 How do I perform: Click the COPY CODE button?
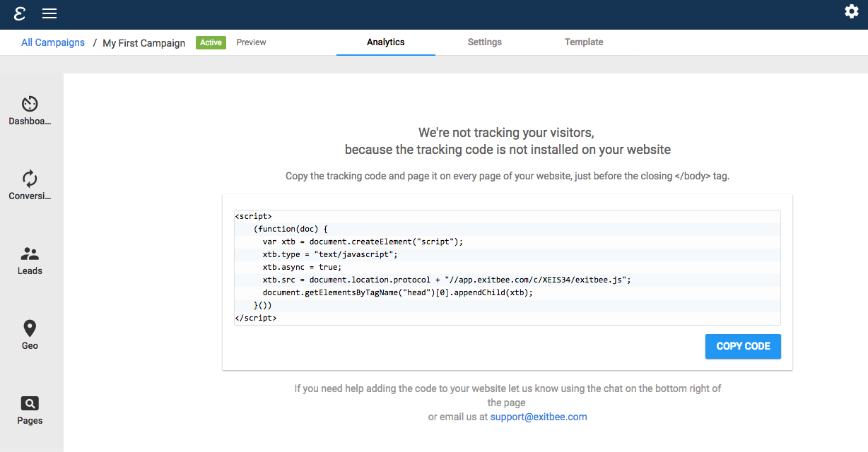click(x=743, y=346)
